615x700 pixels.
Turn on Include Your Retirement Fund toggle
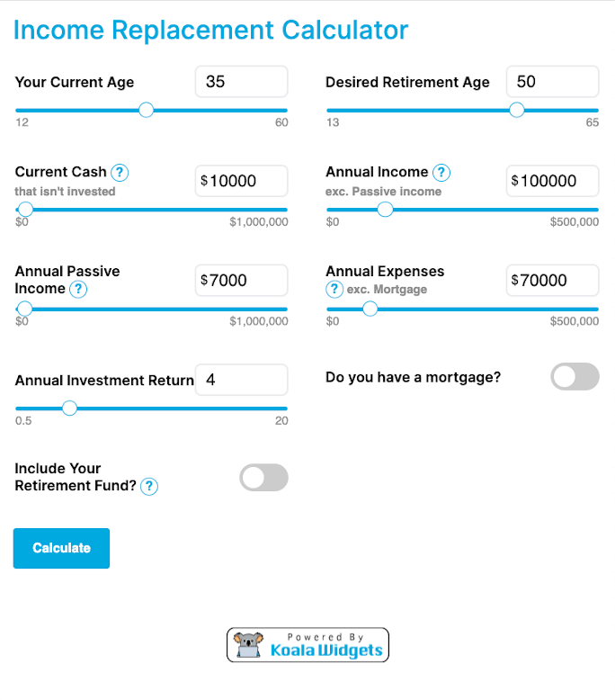click(x=263, y=478)
